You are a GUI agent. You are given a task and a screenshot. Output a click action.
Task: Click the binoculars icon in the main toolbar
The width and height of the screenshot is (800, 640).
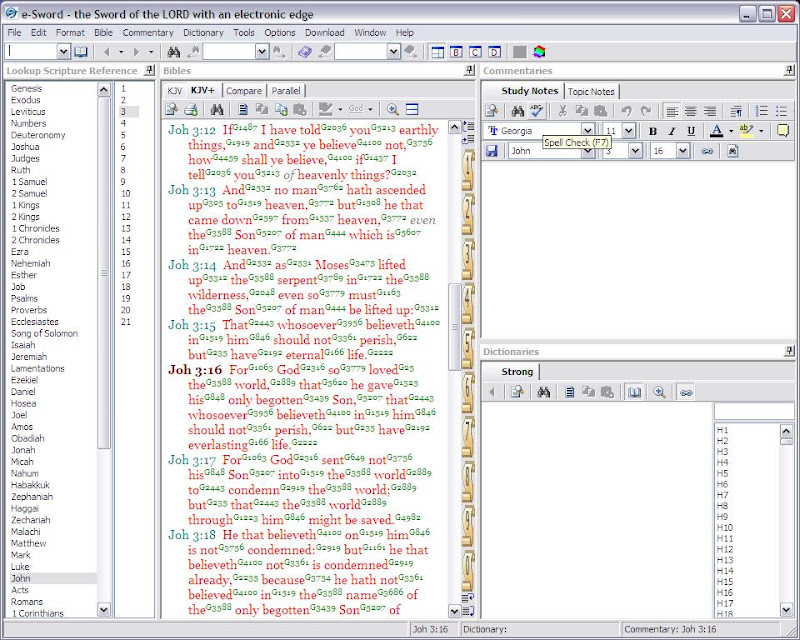pyautogui.click(x=173, y=52)
